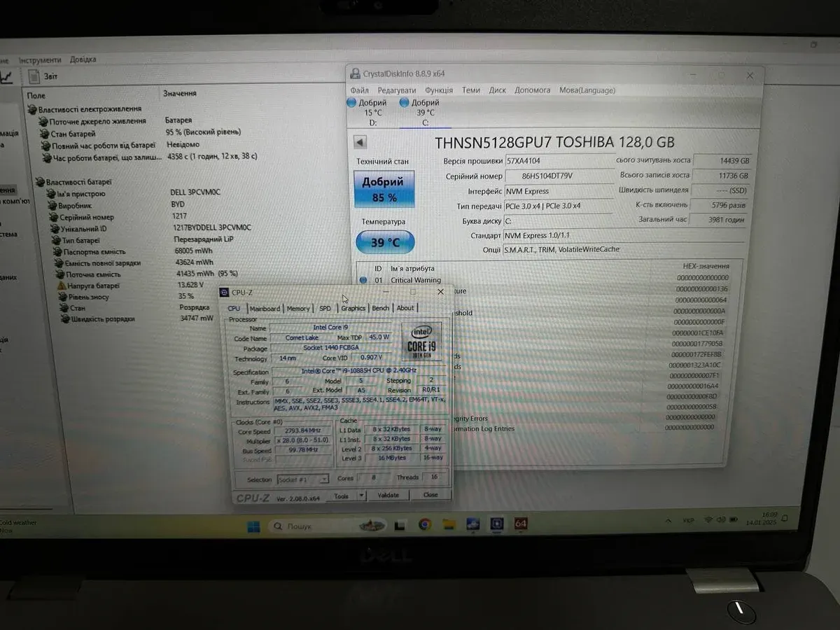The width and height of the screenshot is (840, 630).
Task: Open Google Chrome from the taskbar
Action: pos(425,524)
